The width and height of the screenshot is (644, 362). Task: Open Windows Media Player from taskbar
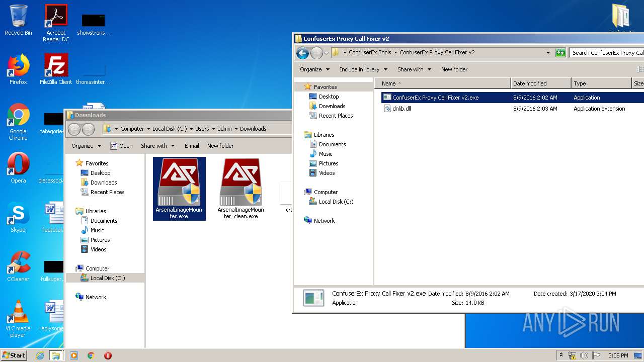point(74,355)
